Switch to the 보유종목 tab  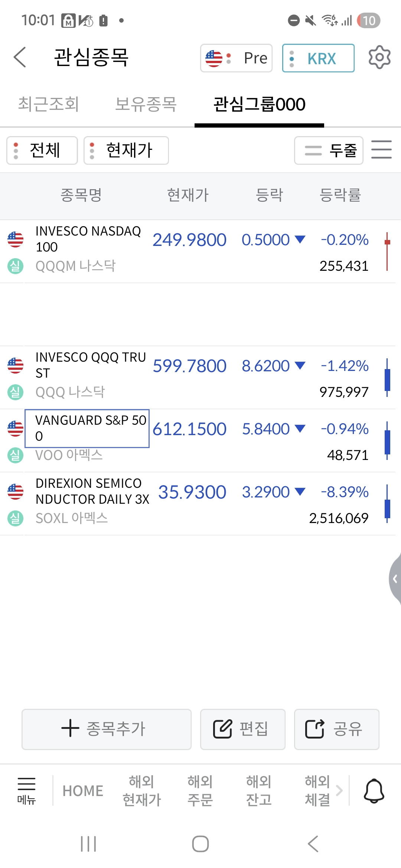coord(146,104)
